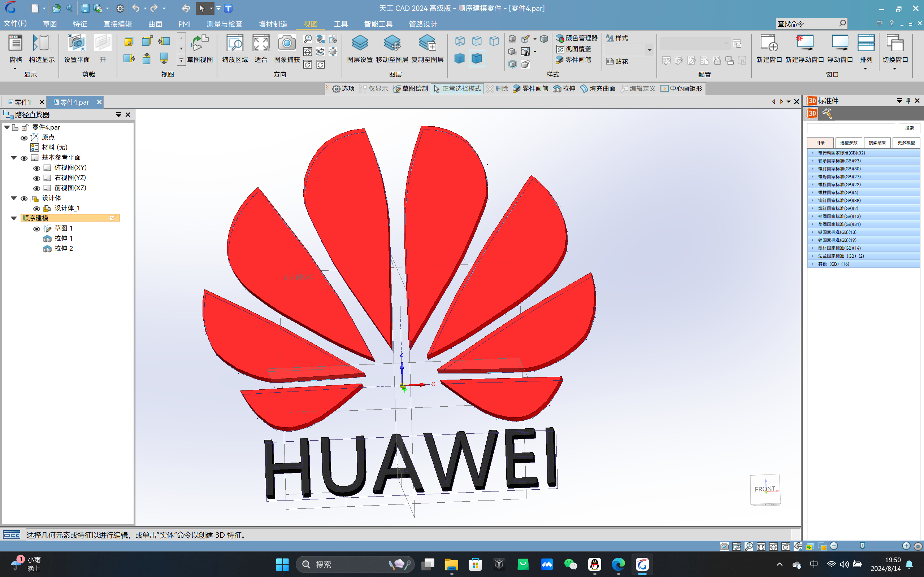Click zoom out minus on status bar slider
This screenshot has width=924, height=577.
(834, 546)
